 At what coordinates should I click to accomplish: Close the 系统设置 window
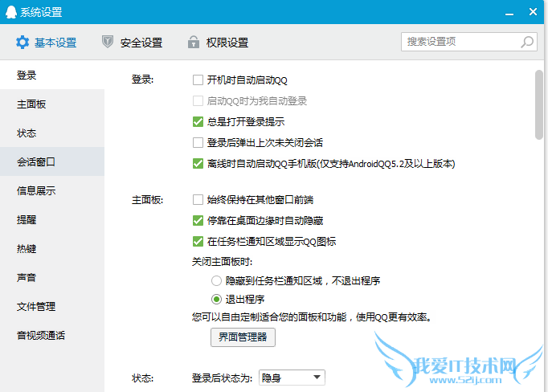point(533,12)
